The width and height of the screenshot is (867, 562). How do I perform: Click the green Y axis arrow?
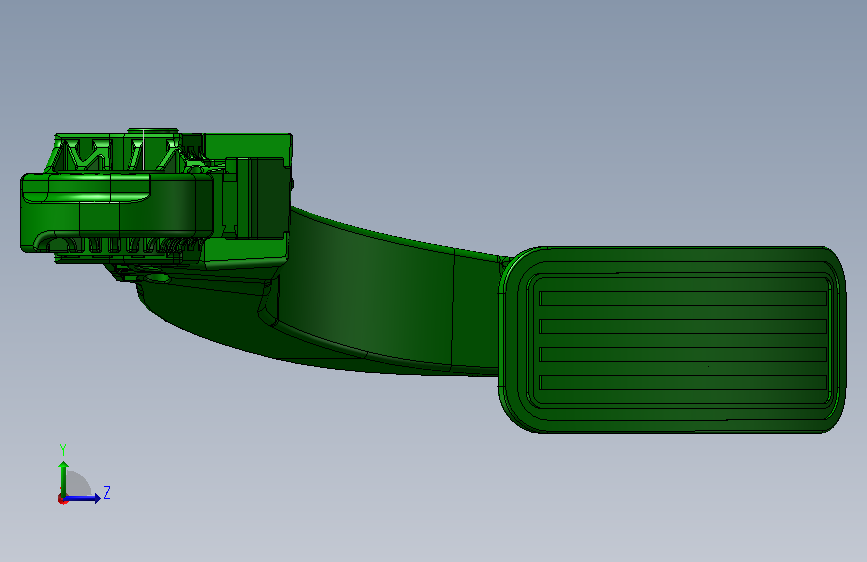(64, 479)
